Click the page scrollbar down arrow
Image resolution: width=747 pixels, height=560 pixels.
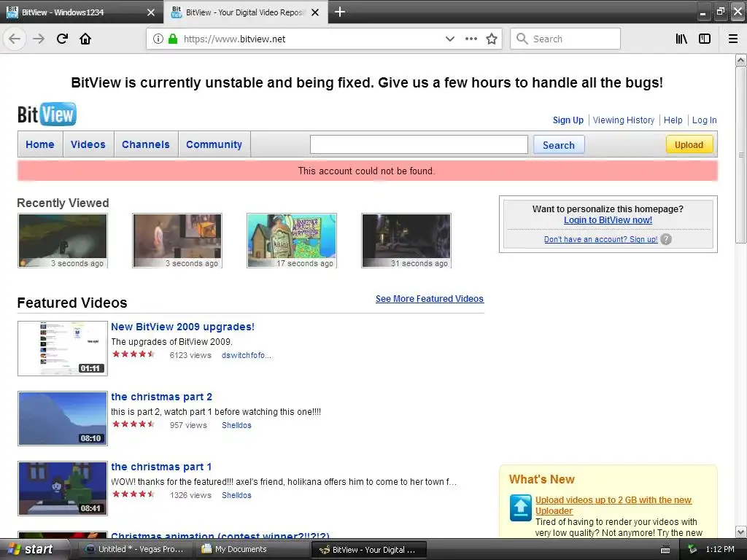pyautogui.click(x=740, y=532)
